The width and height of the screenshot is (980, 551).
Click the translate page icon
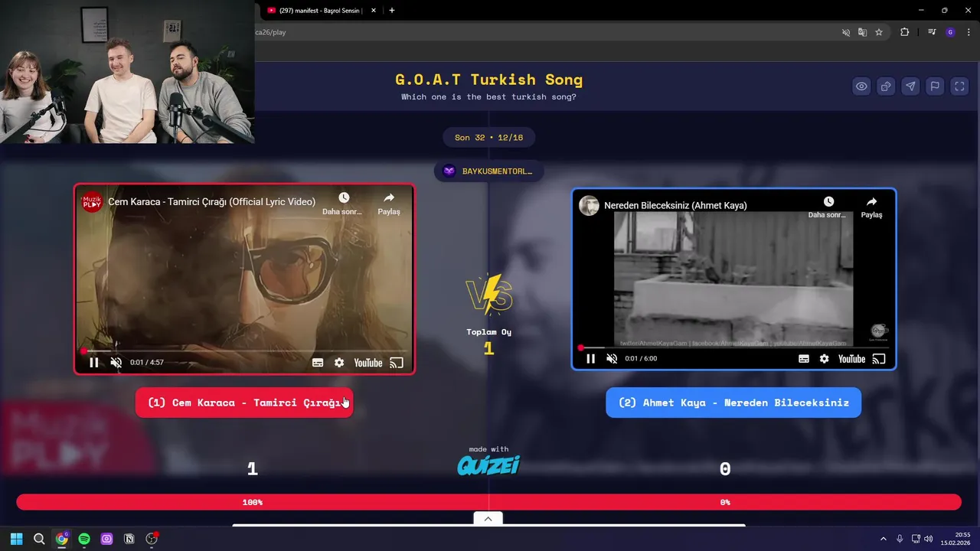pos(863,32)
